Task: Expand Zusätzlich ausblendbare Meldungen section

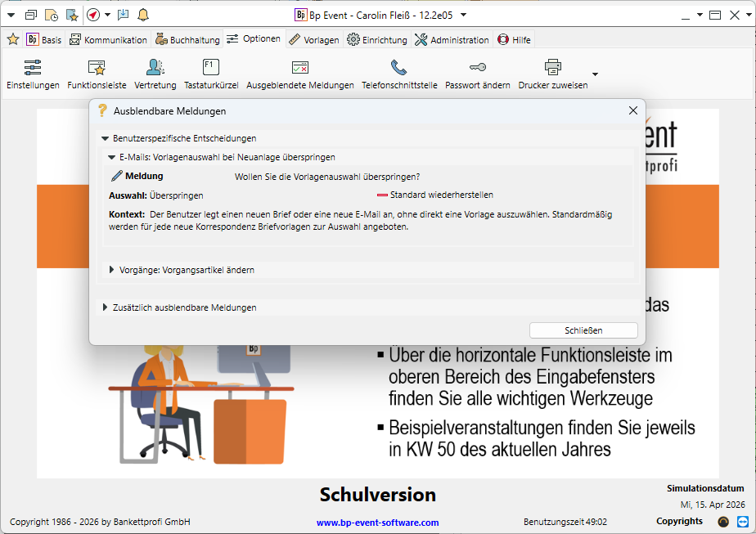Action: coord(106,307)
